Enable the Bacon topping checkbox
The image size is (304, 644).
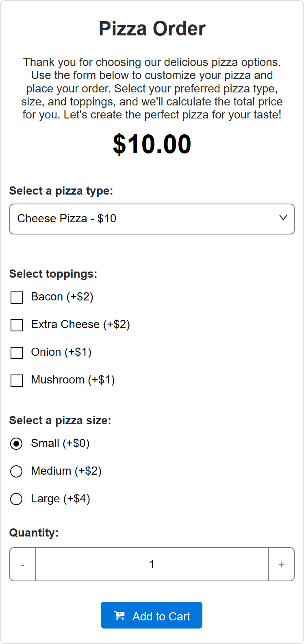pos(17,298)
